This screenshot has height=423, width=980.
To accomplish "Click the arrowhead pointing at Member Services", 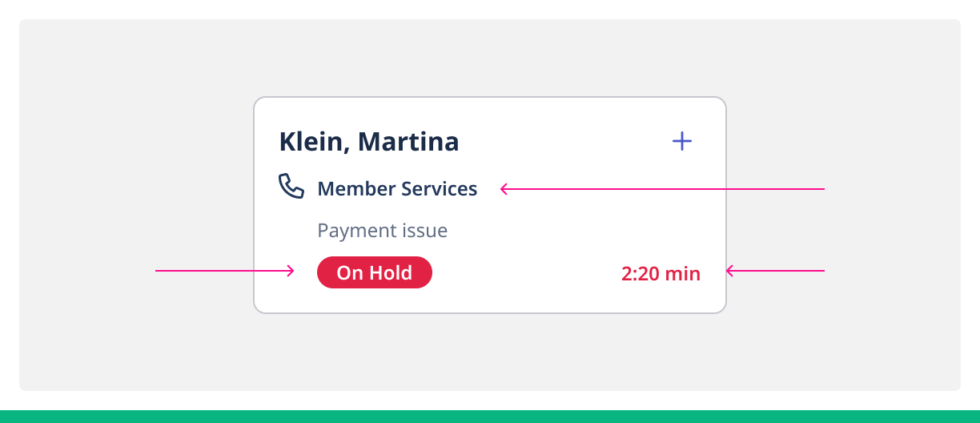I will [x=504, y=189].
